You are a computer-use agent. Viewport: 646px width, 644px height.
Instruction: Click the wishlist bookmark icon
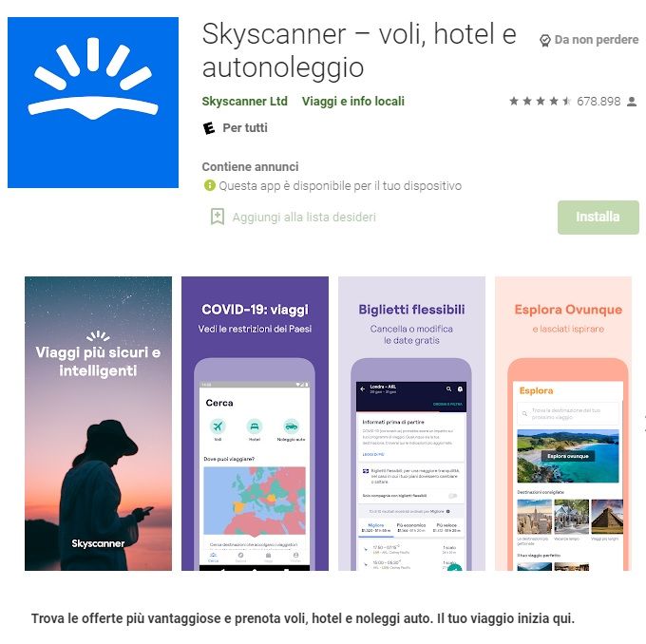[x=218, y=217]
